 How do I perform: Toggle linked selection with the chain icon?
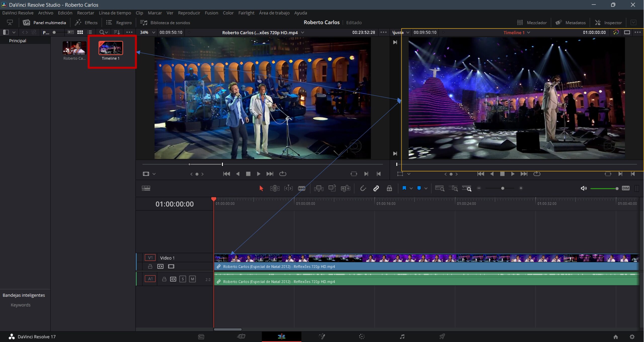click(x=376, y=188)
